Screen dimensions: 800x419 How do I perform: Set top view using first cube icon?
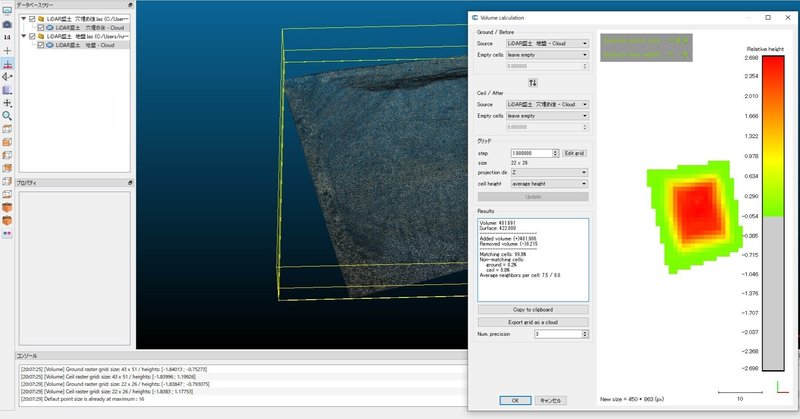(x=7, y=129)
